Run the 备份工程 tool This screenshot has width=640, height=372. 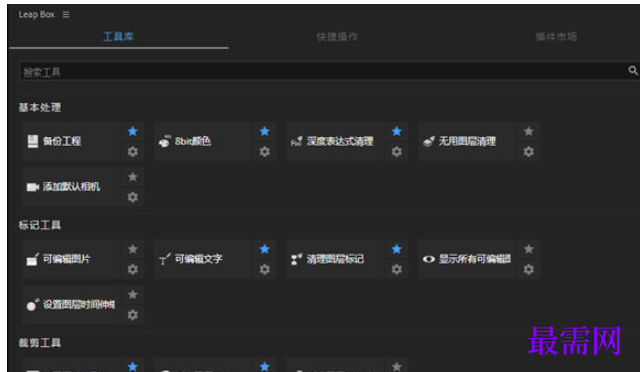pos(71,141)
